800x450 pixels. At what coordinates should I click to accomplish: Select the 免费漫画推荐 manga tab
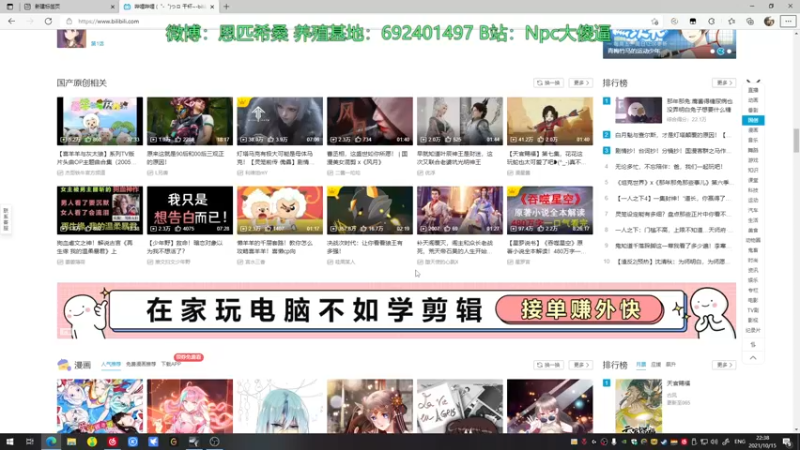pyautogui.click(x=141, y=364)
